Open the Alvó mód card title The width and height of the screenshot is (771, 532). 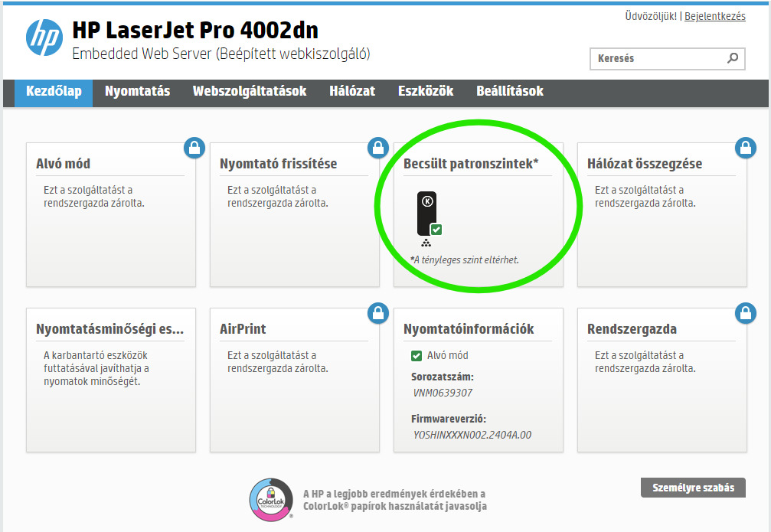pos(63,164)
